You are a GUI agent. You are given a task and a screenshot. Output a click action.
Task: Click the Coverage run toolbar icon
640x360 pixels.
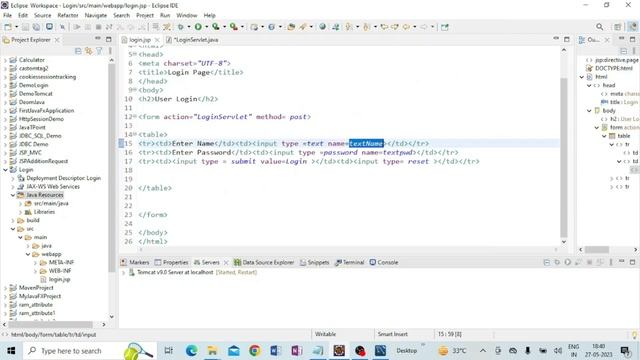click(x=216, y=27)
